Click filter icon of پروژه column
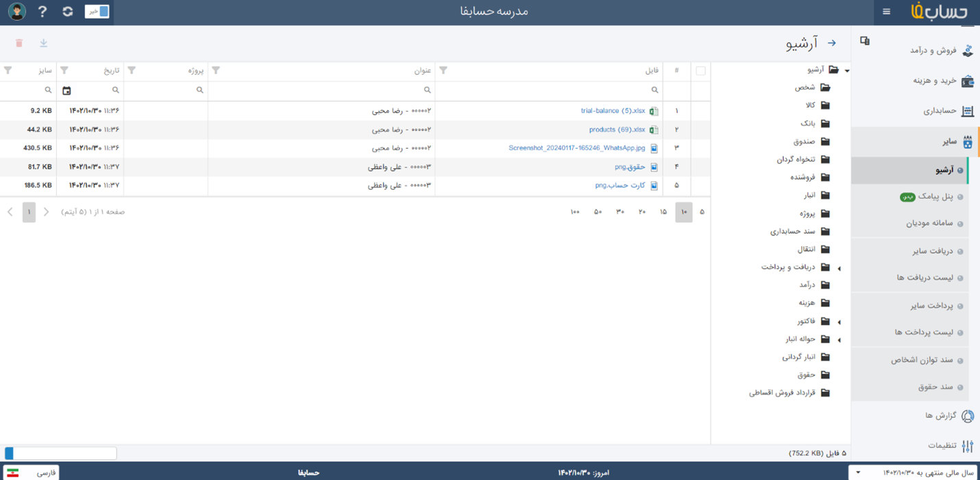 pos(132,71)
